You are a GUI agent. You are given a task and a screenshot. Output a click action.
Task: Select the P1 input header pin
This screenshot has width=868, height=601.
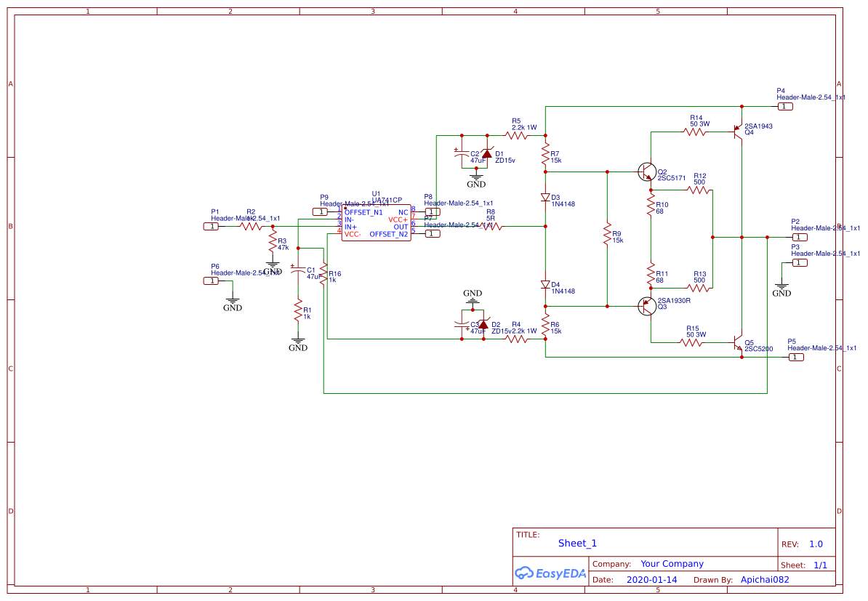click(x=211, y=226)
